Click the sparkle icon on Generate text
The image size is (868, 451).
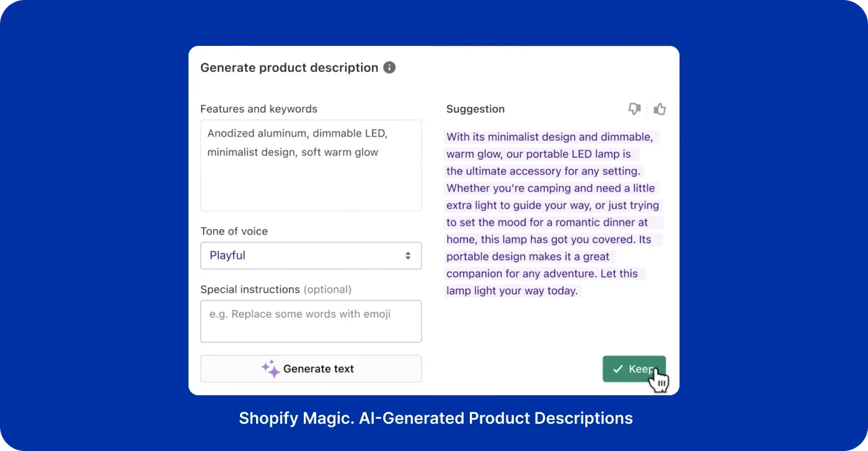tap(270, 369)
